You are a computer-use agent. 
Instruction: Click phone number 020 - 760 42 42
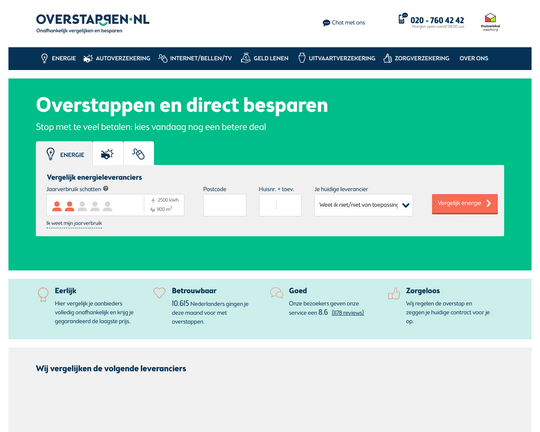click(x=437, y=20)
